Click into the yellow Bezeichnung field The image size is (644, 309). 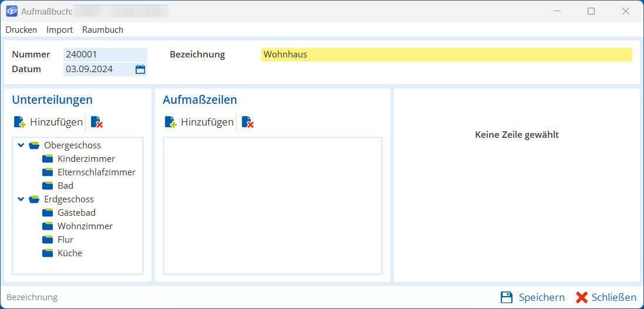pyautogui.click(x=446, y=55)
